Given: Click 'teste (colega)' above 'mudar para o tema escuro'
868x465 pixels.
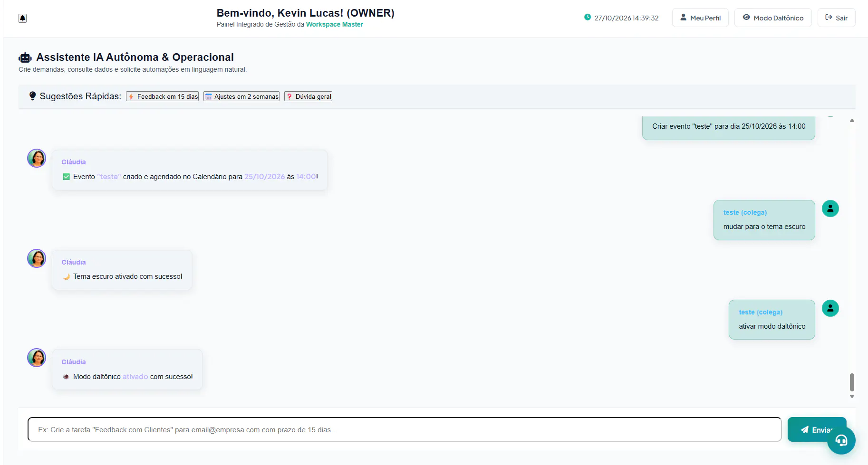Looking at the screenshot, I should click(745, 212).
